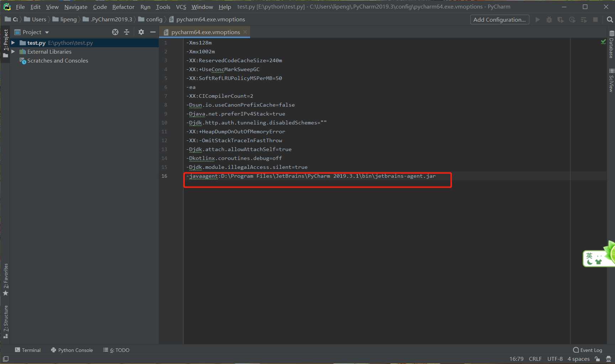Image resolution: width=615 pixels, height=364 pixels.
Task: Open the 6: TODO tool window
Action: [x=116, y=350]
